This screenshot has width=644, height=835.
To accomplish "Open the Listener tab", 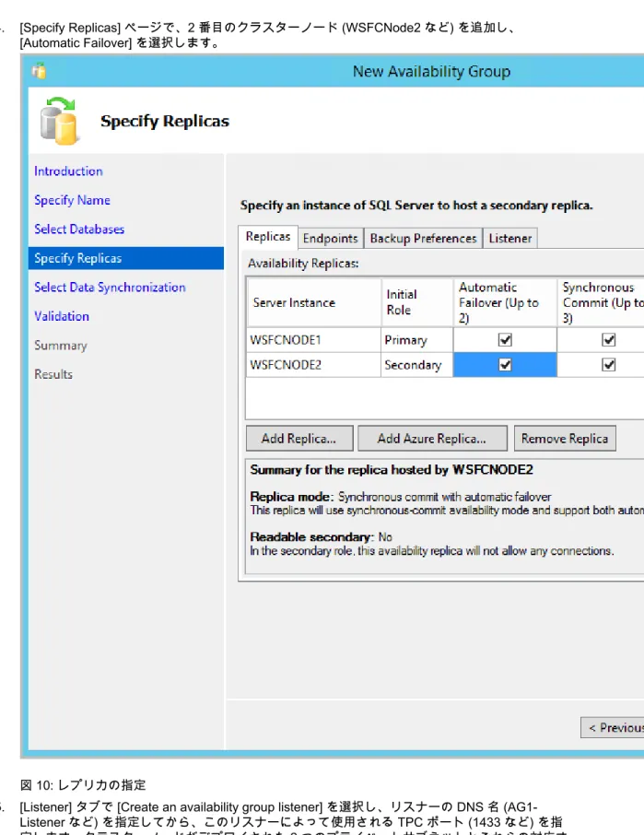I will 509,238.
